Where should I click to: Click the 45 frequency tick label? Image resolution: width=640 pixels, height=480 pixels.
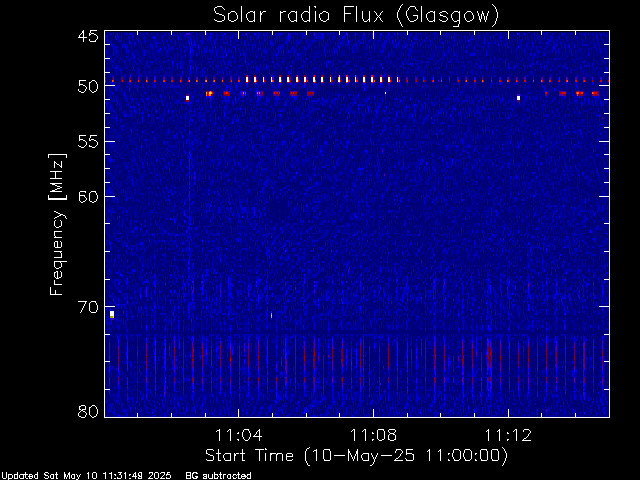88,36
